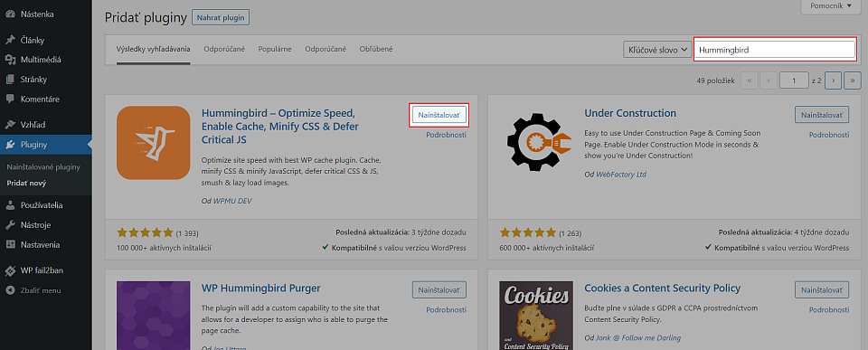
Task: Jump to last page of results
Action: click(853, 80)
